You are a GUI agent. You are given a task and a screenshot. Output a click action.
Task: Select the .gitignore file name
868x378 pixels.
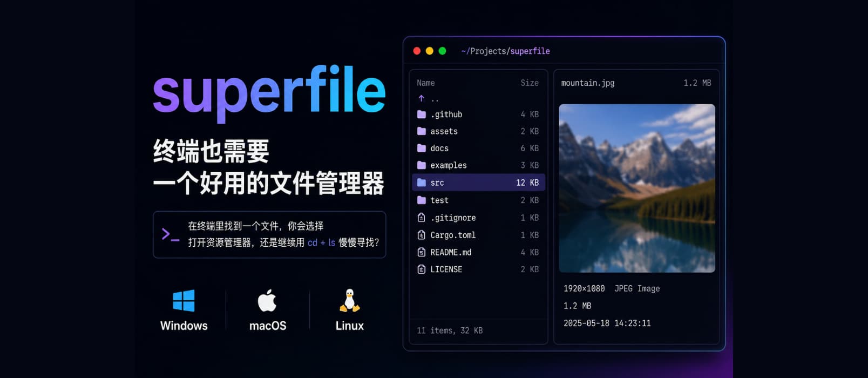[x=453, y=218]
